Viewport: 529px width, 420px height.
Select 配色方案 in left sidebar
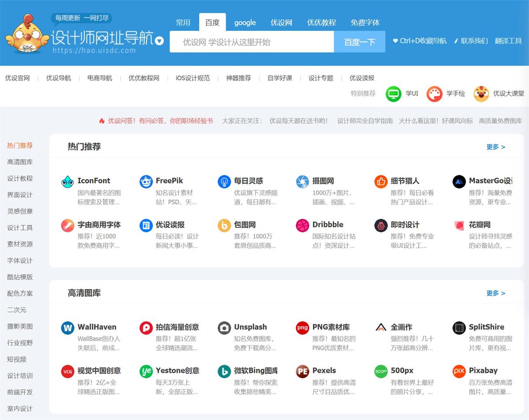pos(20,294)
